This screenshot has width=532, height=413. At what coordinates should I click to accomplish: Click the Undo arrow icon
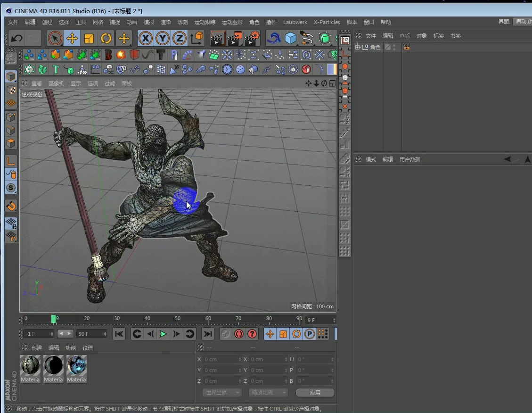coord(17,38)
